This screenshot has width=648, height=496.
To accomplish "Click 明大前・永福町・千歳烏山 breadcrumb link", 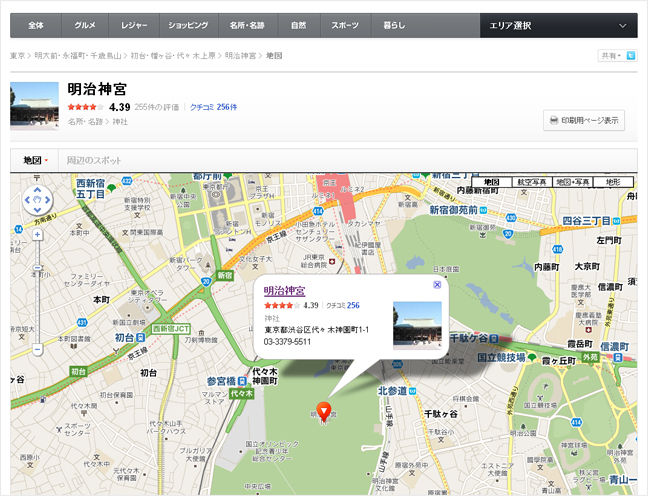I will 78,55.
